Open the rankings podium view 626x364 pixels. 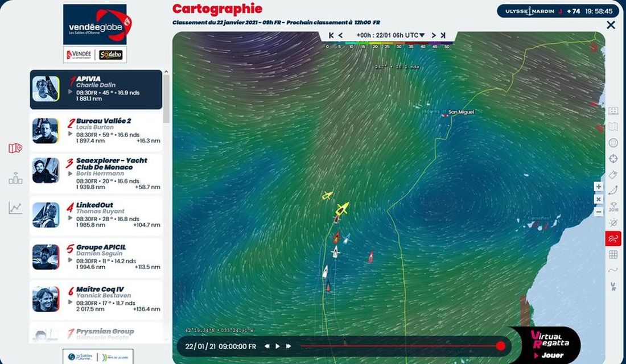click(x=15, y=178)
